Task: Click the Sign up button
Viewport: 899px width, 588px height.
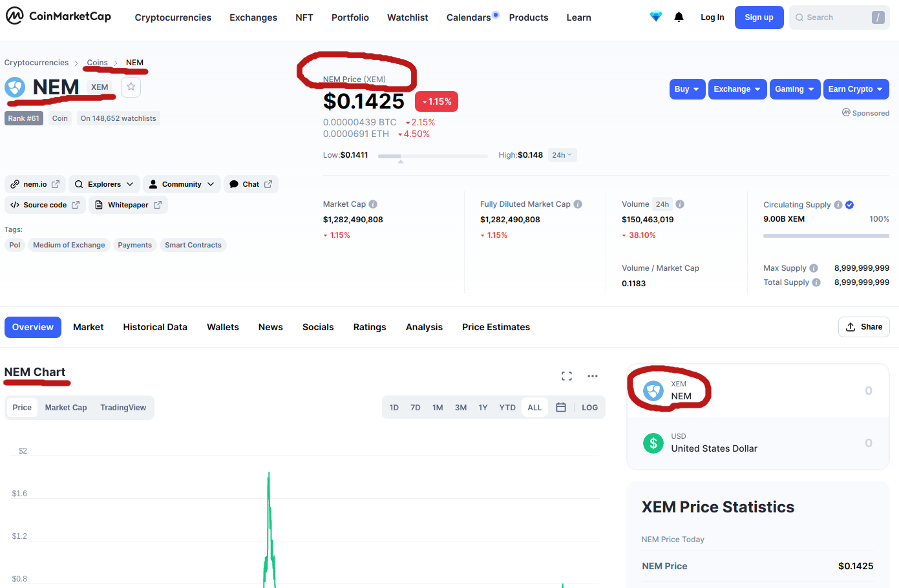Action: tap(759, 17)
